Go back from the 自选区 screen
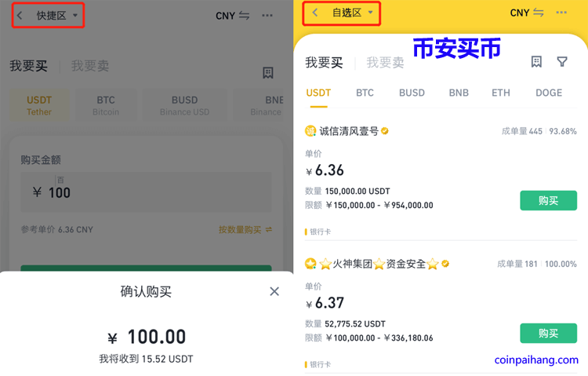The image size is (588, 376). (315, 13)
